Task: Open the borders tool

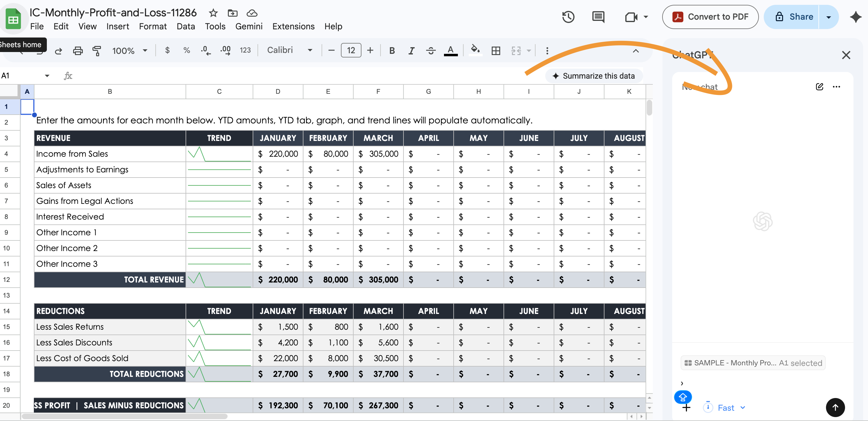Action: (x=496, y=51)
